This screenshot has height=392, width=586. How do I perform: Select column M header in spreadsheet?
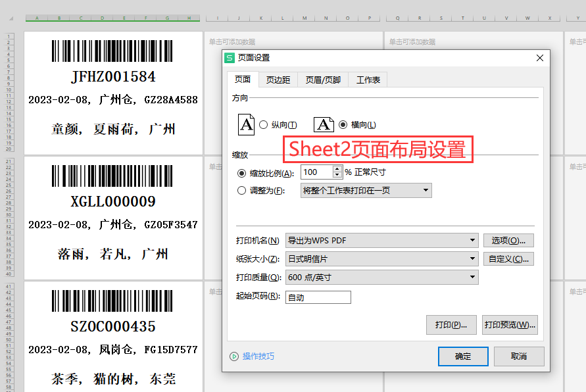(x=305, y=18)
